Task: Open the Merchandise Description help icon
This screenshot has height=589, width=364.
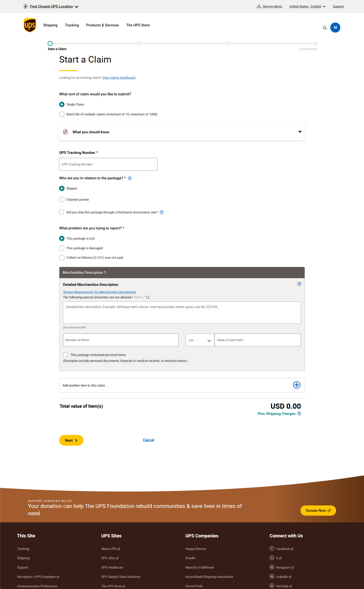Action: click(299, 284)
